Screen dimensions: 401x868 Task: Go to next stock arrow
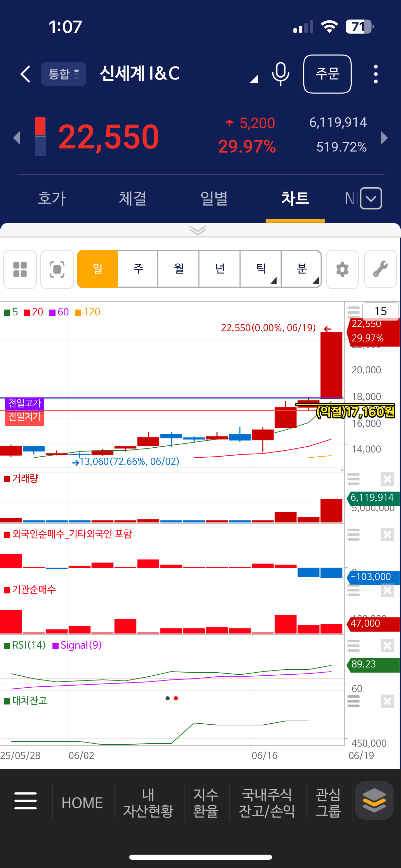tap(385, 137)
